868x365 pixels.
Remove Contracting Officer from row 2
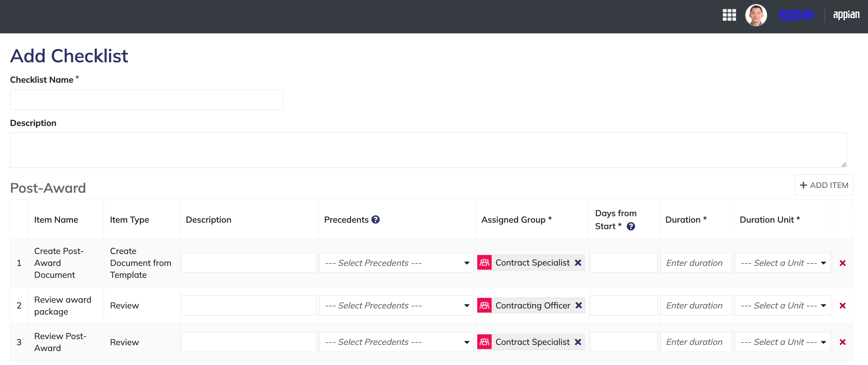tap(579, 305)
